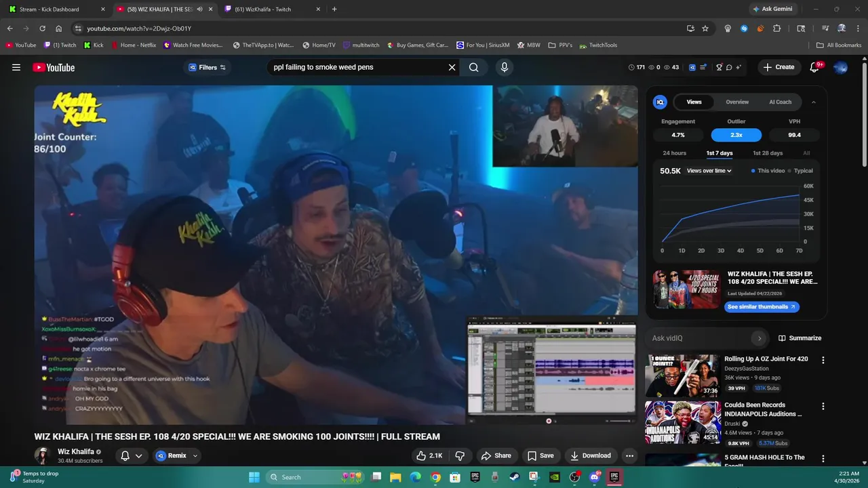Click the Create button
868x488 pixels.
pyautogui.click(x=778, y=67)
